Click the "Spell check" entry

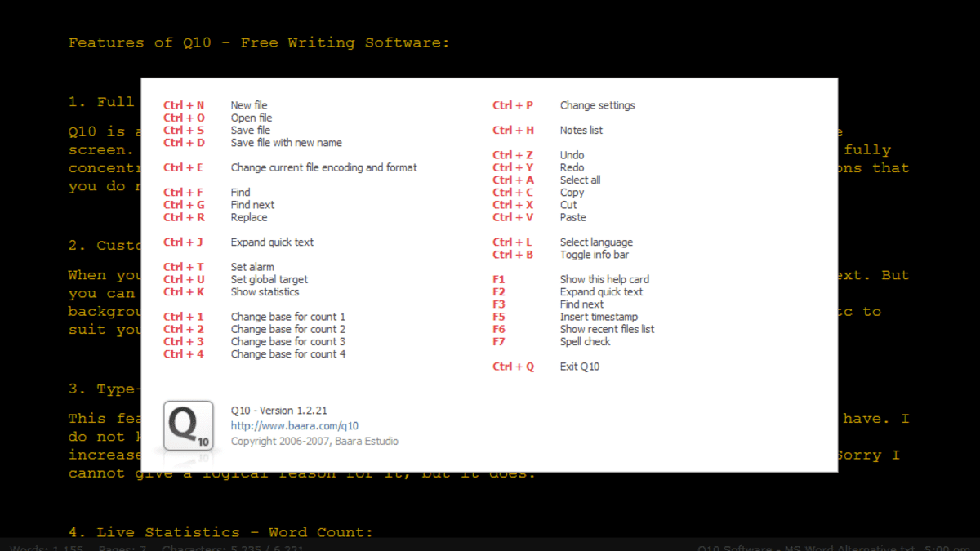click(586, 341)
